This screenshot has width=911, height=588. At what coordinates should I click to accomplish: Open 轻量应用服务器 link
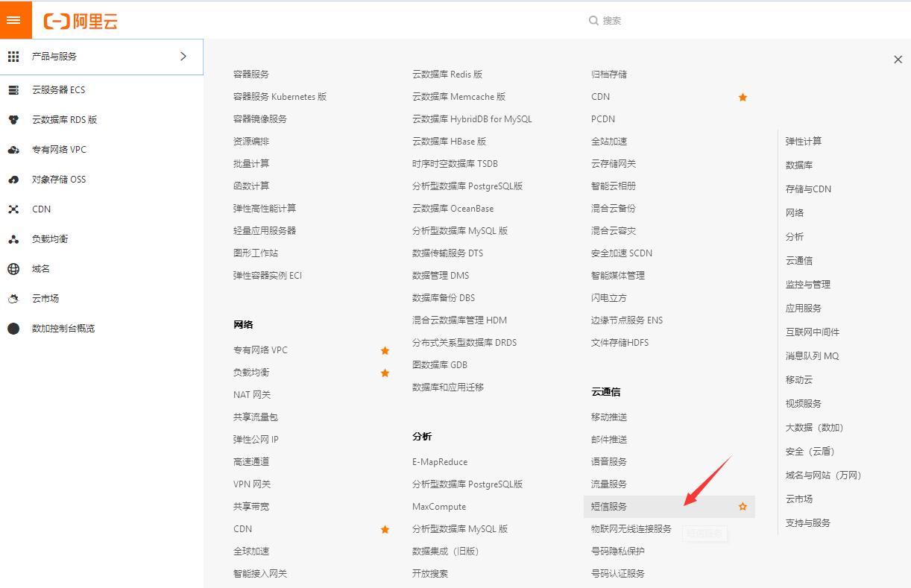[265, 231]
